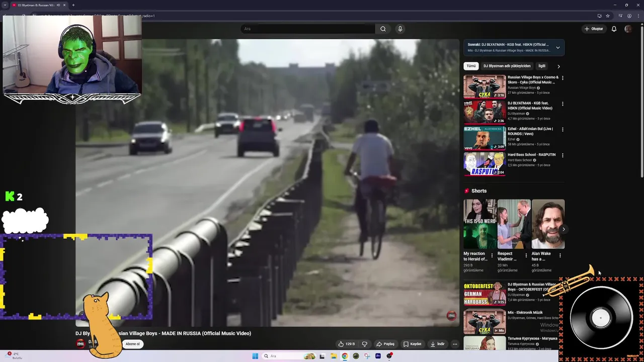Open the Windows Start menu
The image size is (644, 362).
tap(255, 356)
